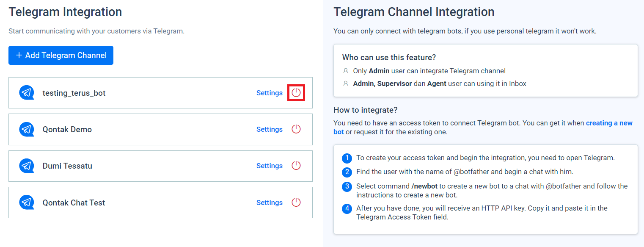This screenshot has width=644, height=247.
Task: Click the user icon before Admin, Supervisor line
Action: [x=345, y=83]
